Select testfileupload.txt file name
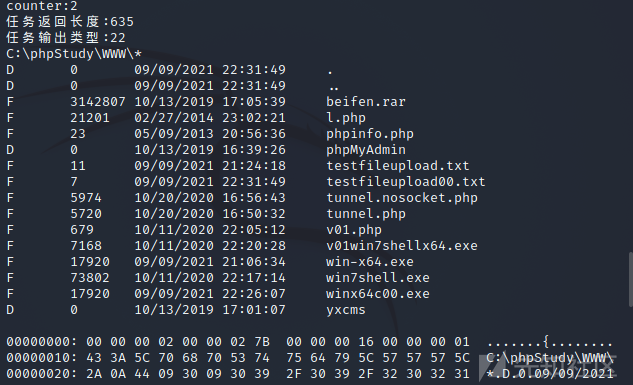Screen dimensions: 633x385 point(397,166)
